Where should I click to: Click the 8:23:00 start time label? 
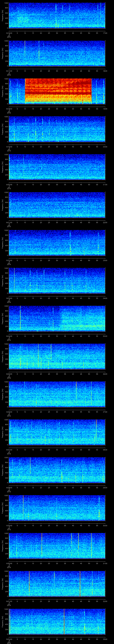pyautogui.click(x=9, y=298)
